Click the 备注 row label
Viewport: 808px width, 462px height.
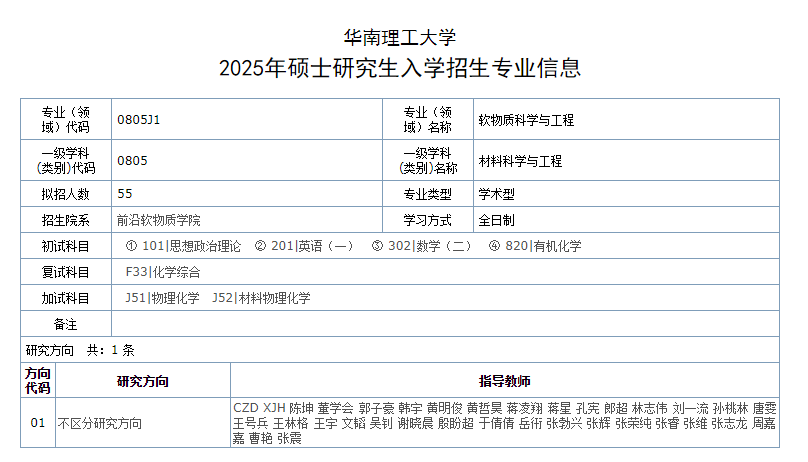click(x=65, y=324)
